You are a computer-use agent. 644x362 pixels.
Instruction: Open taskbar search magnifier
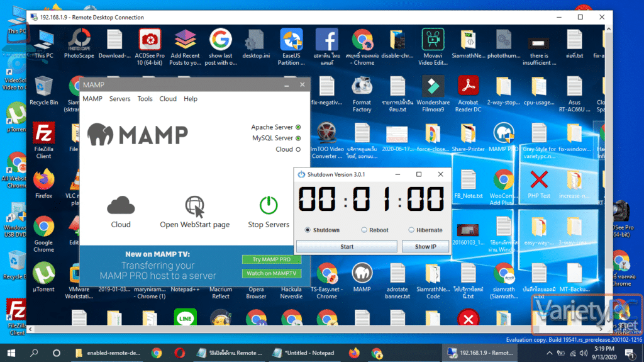[x=34, y=353]
